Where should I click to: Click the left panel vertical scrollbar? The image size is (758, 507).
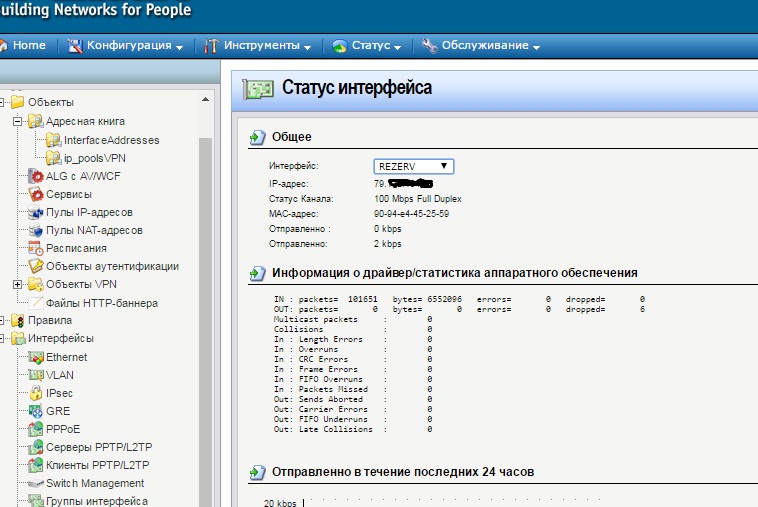(207, 300)
